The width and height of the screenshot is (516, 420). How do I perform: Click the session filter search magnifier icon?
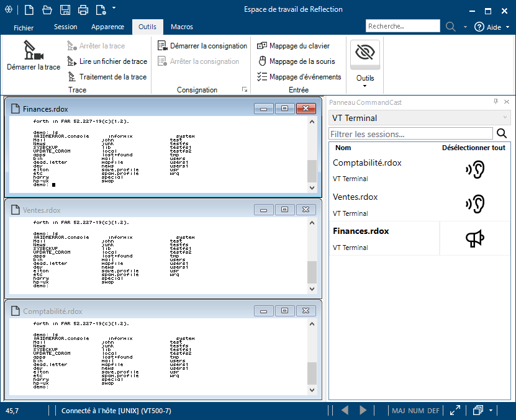point(502,133)
